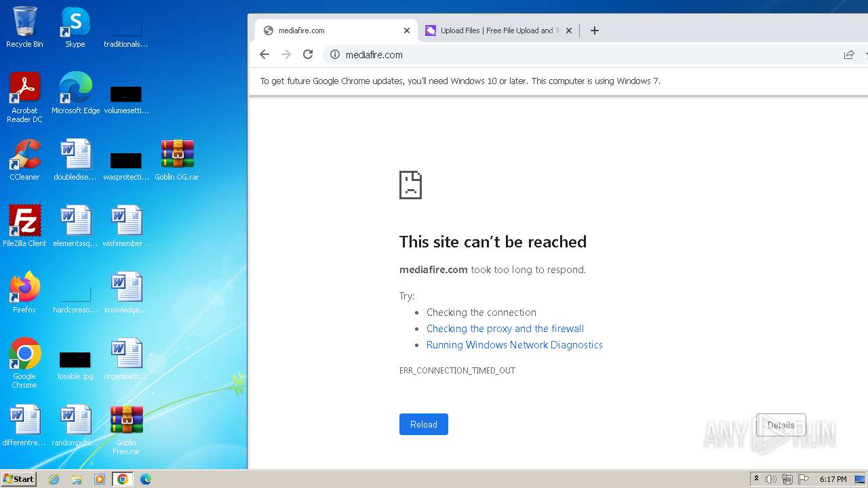Click the blue Reload button
Image resolution: width=868 pixels, height=488 pixels.
(424, 424)
